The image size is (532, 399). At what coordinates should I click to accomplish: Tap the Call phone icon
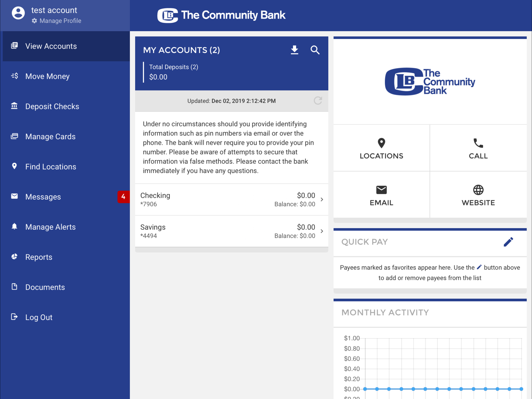click(478, 143)
